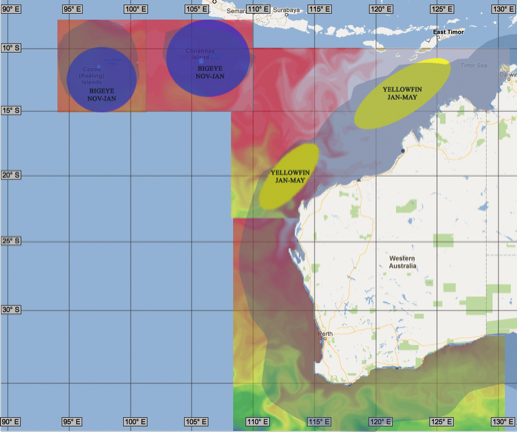The height and width of the screenshot is (432, 517).
Task: Click the bottom 125° E longitude label
Action: [x=442, y=422]
